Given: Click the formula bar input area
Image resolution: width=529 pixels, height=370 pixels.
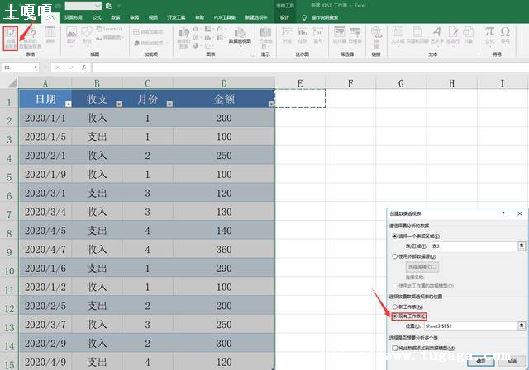Looking at the screenshot, I should point(310,68).
